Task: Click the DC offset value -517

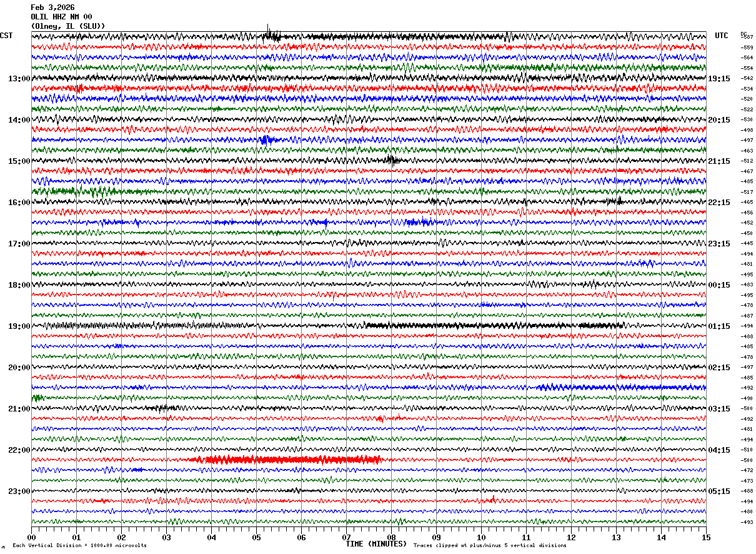Action: click(747, 192)
